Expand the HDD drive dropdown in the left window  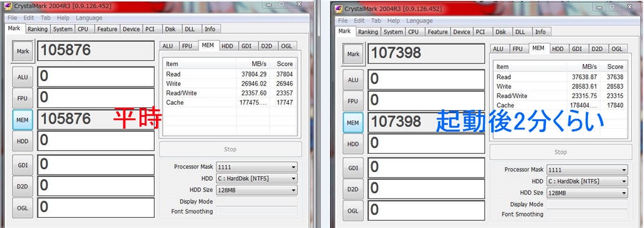pyautogui.click(x=257, y=178)
